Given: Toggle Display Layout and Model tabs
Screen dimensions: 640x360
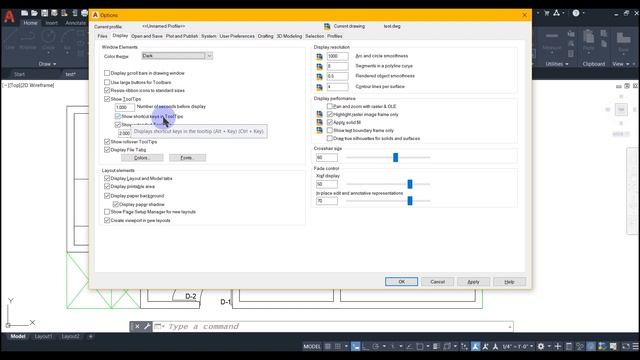Looking at the screenshot, I should 107,178.
